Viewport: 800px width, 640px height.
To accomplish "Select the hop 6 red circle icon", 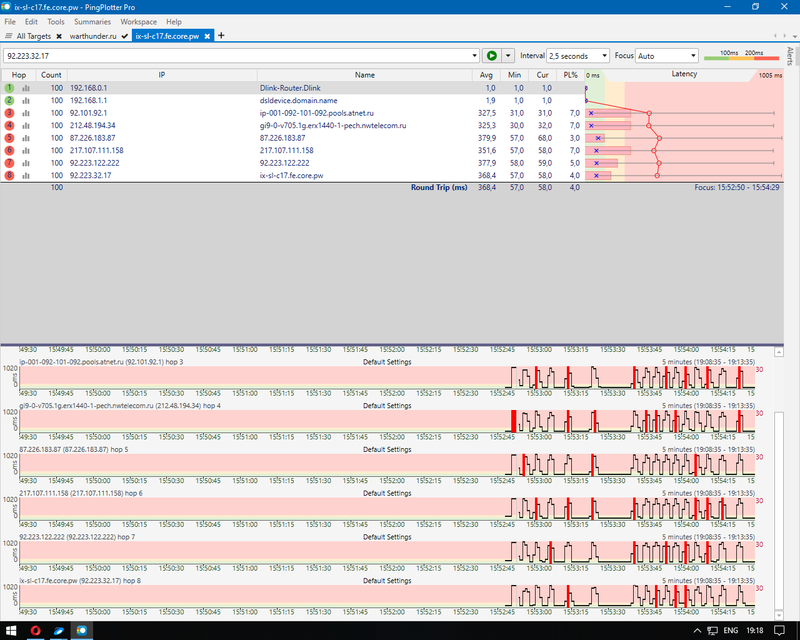I will pos(10,151).
